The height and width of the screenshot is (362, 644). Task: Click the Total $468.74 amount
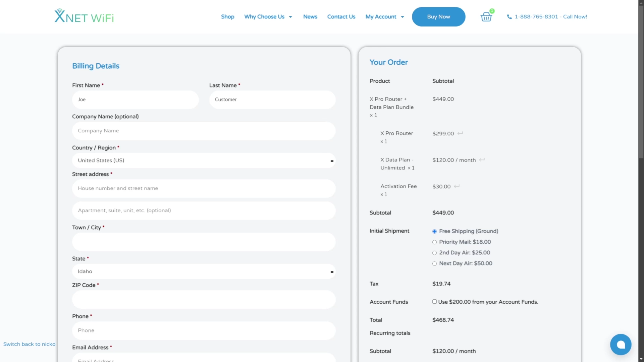(x=443, y=320)
